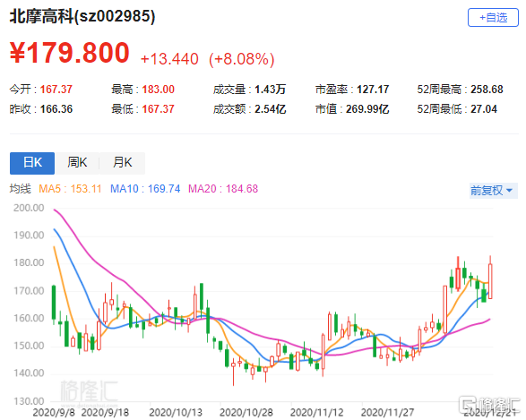Switch to 月K monthly chart tab

123,163
